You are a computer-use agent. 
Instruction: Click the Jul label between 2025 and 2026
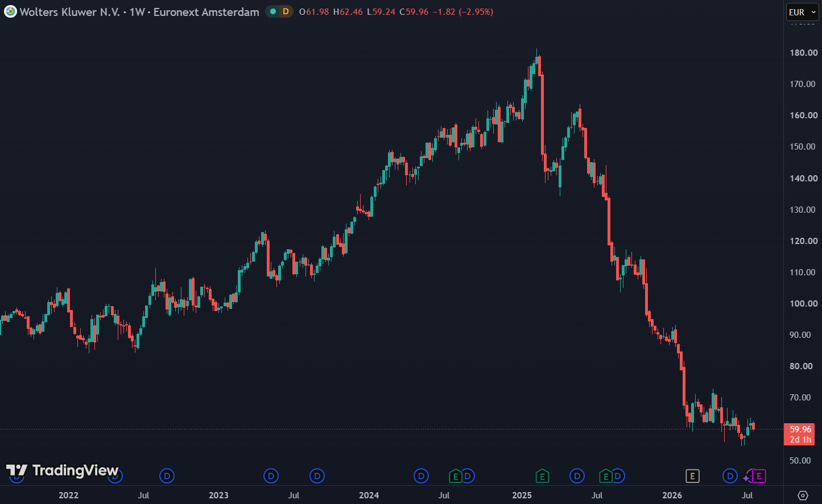click(x=597, y=495)
